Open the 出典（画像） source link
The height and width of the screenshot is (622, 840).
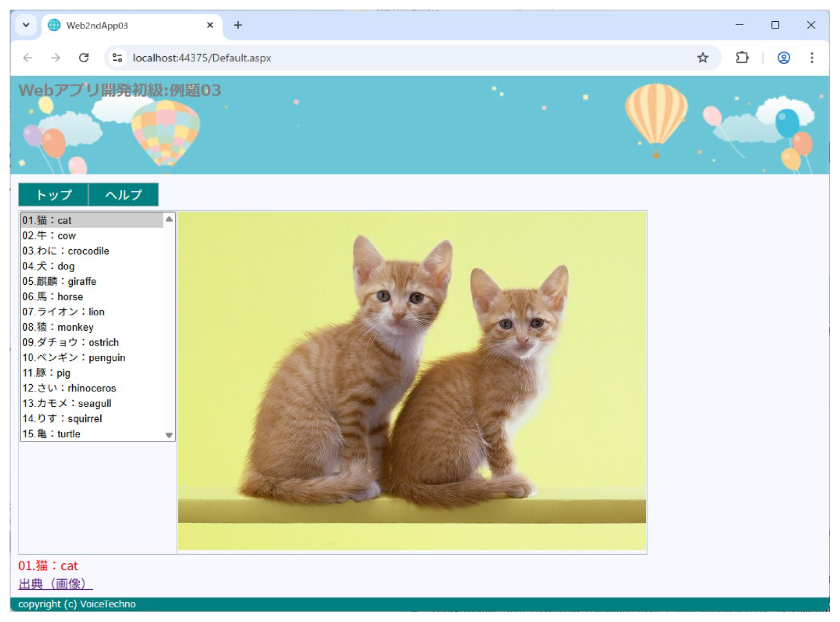pos(55,584)
